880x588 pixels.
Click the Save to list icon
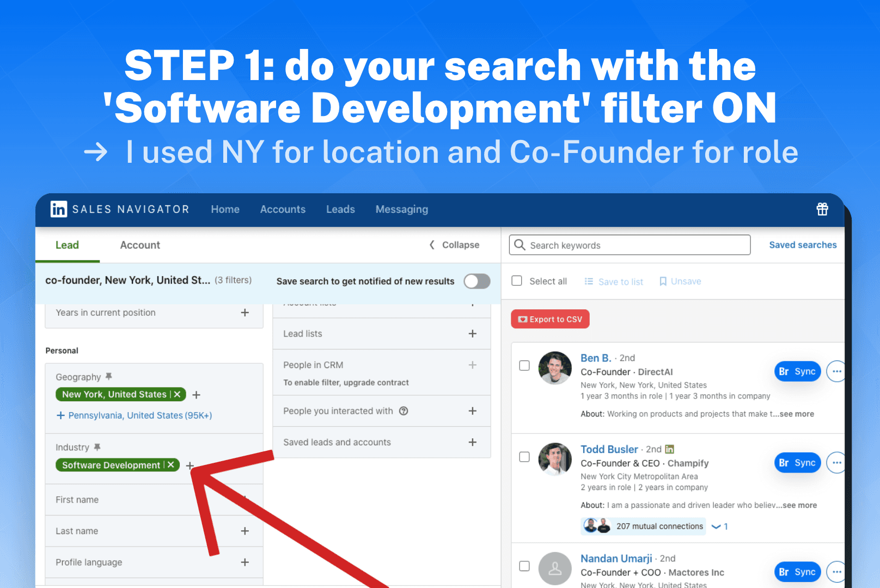point(589,281)
